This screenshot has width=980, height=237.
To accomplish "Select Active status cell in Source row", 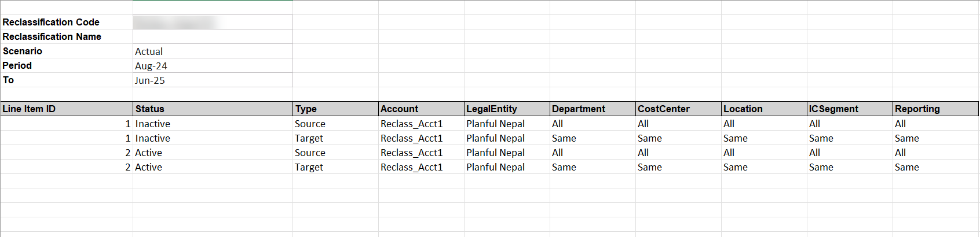I will click(x=213, y=152).
